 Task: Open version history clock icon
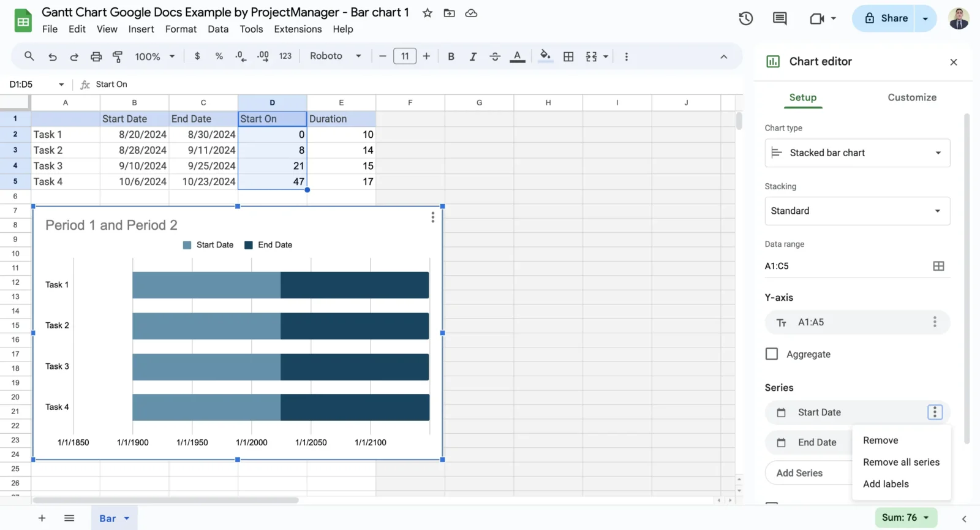[745, 18]
